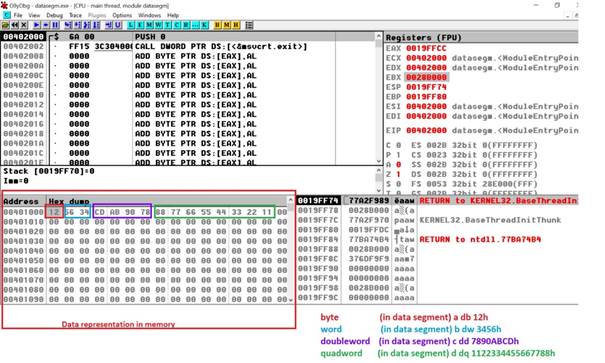Select stack entry RETURN to ntdll.77BA74B4
The height and width of the screenshot is (363, 605).
click(x=480, y=239)
